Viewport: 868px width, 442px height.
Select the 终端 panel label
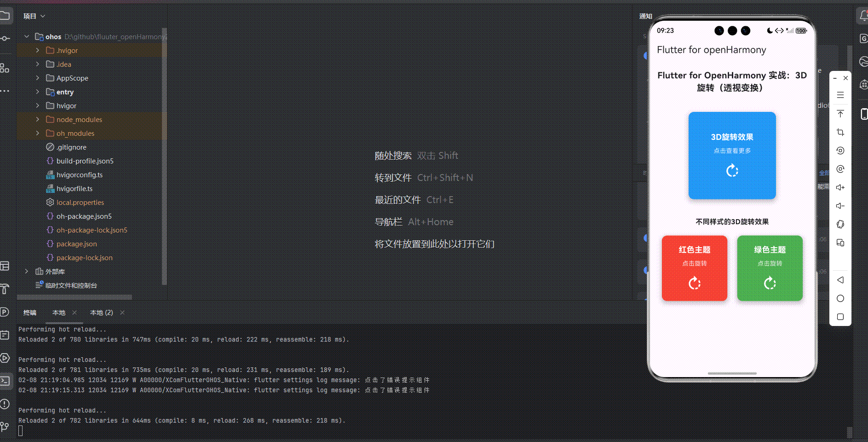tap(30, 313)
